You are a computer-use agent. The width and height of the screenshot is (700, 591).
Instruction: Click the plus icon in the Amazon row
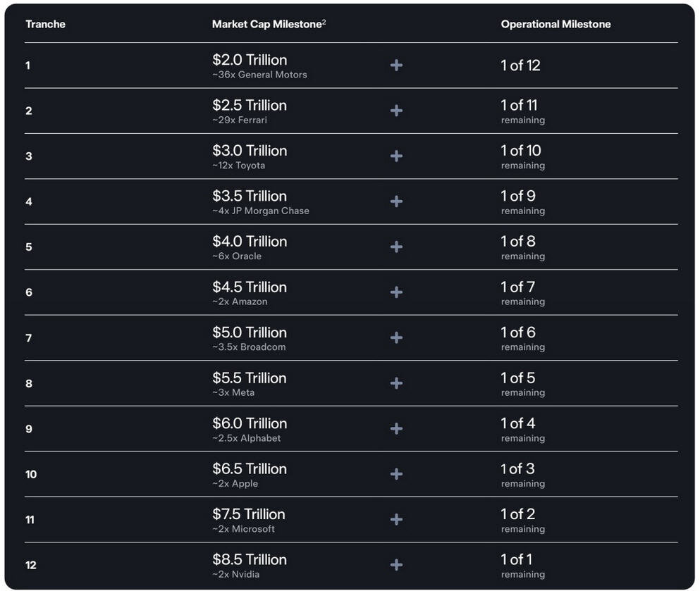click(396, 292)
